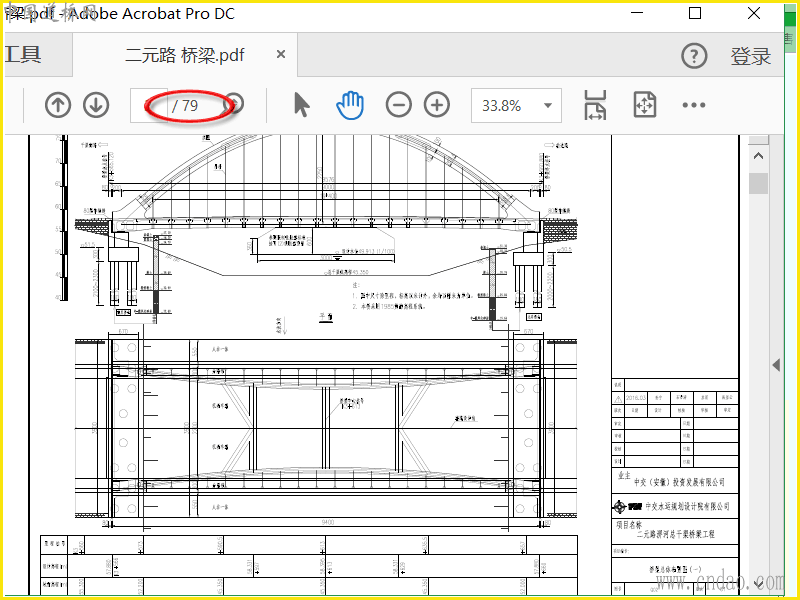Go to the previous page
Screen dimensions: 800x600
click(x=58, y=105)
